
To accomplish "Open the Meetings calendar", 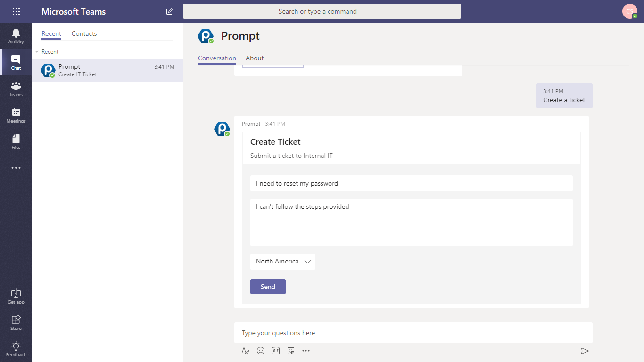I will (x=16, y=115).
